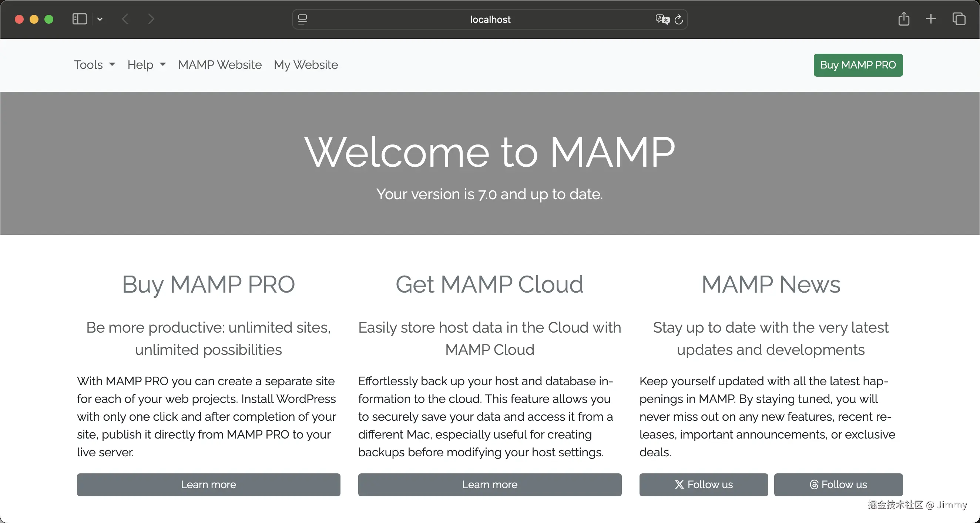Click the X Follow us button
980x523 pixels.
click(704, 484)
